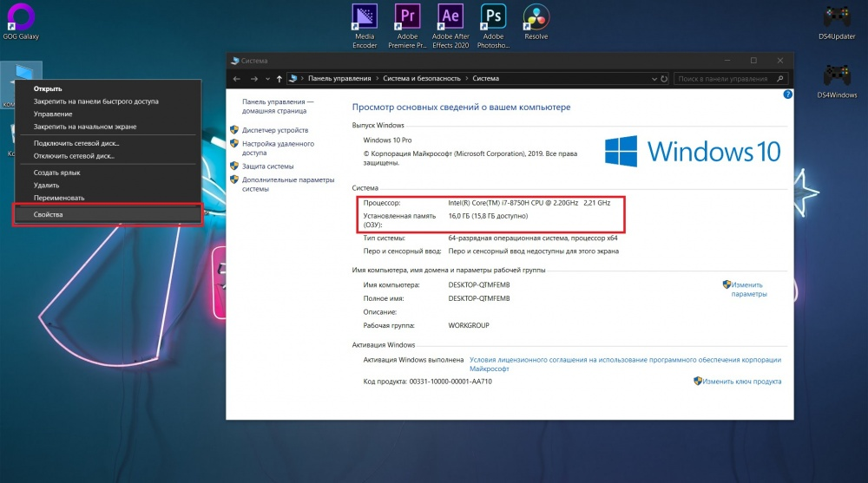Go up one level with the up arrow
Screen dimensions: 868x483
click(279, 79)
